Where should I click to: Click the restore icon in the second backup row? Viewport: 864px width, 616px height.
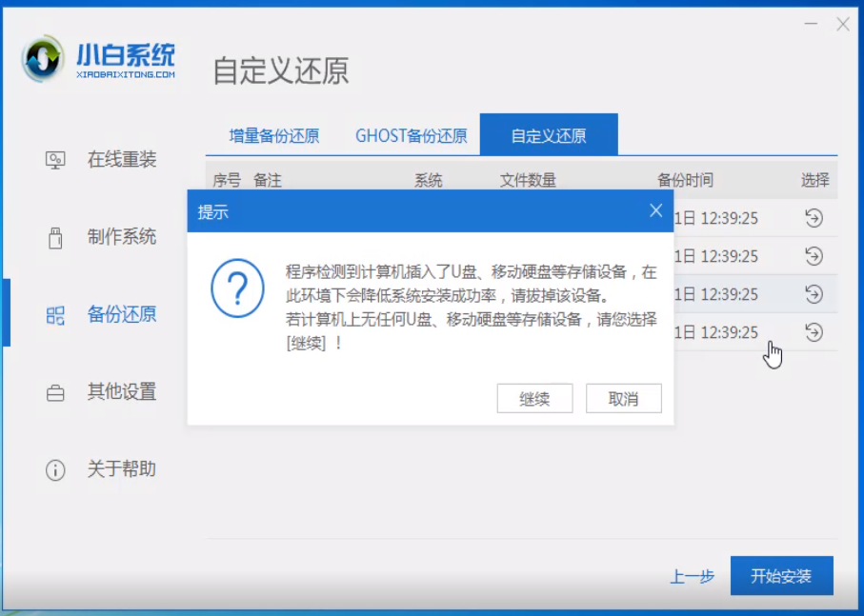(x=814, y=256)
